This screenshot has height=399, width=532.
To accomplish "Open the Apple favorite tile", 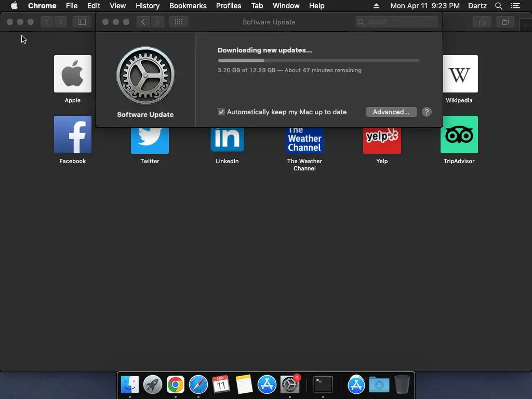I will point(73,74).
